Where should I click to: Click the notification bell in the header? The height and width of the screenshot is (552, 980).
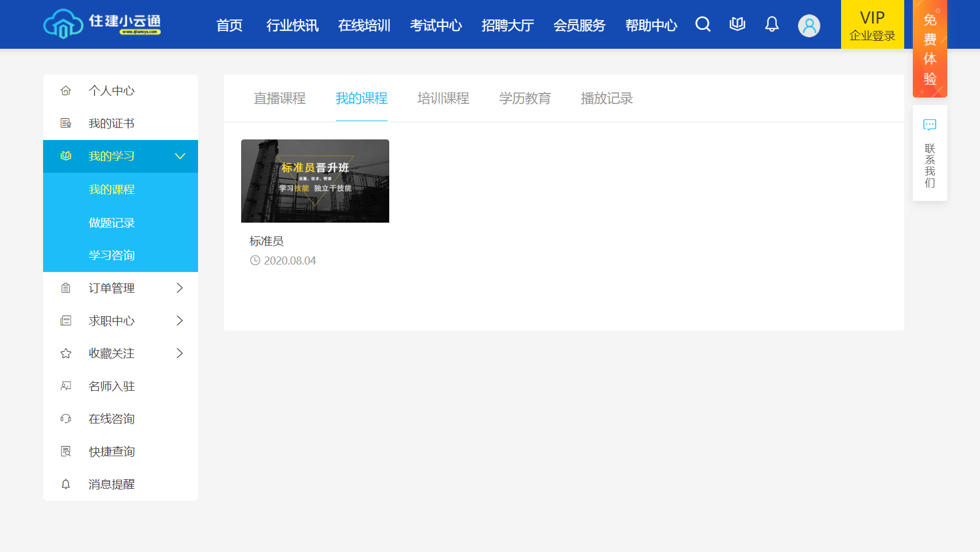coord(772,24)
